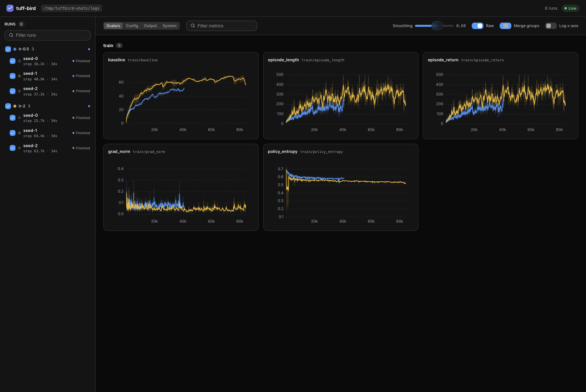
Task: Click the magnifier icon in Filter metrics
Action: pyautogui.click(x=193, y=26)
